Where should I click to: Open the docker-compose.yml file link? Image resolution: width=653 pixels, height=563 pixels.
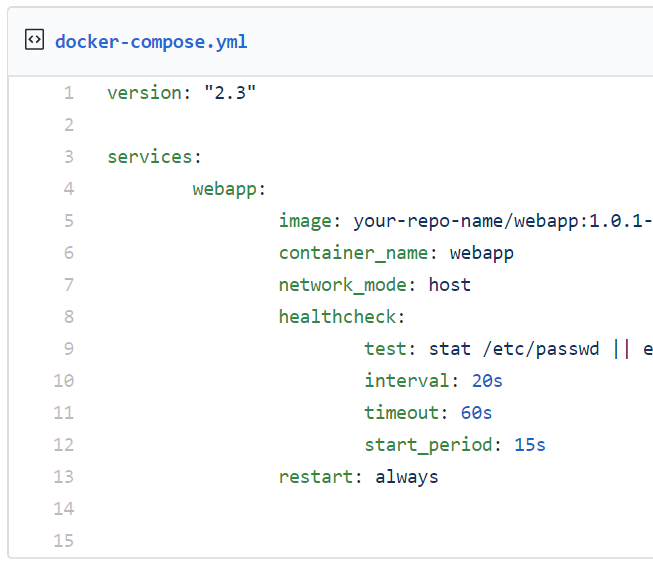(151, 42)
